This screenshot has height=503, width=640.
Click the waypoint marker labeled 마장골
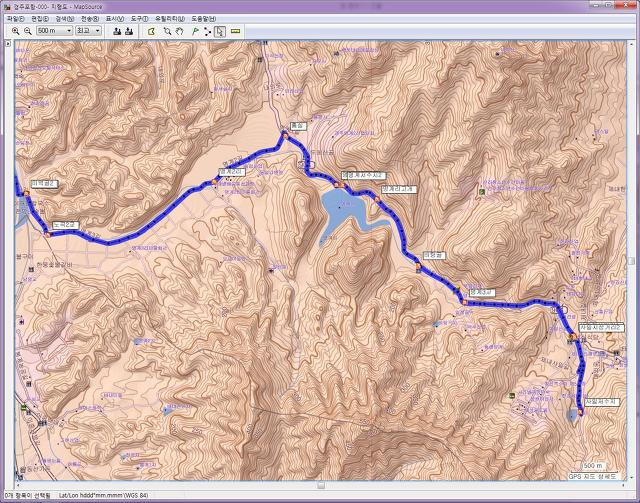click(418, 266)
